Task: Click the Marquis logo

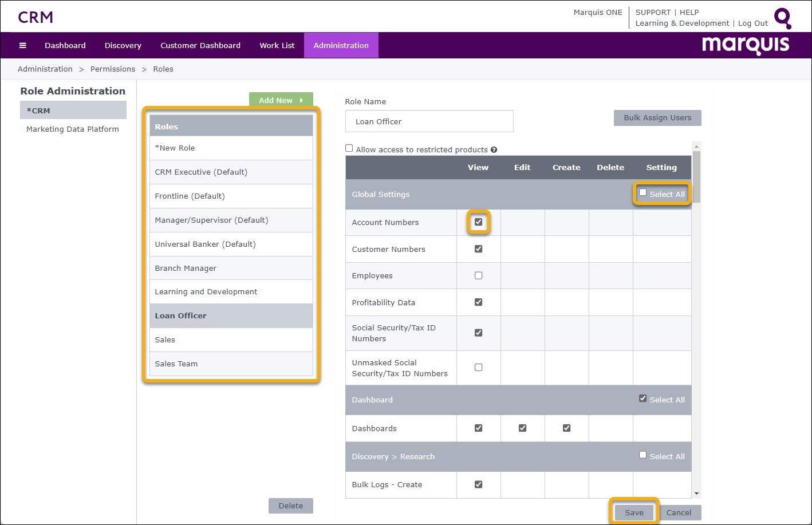Action: (746, 45)
